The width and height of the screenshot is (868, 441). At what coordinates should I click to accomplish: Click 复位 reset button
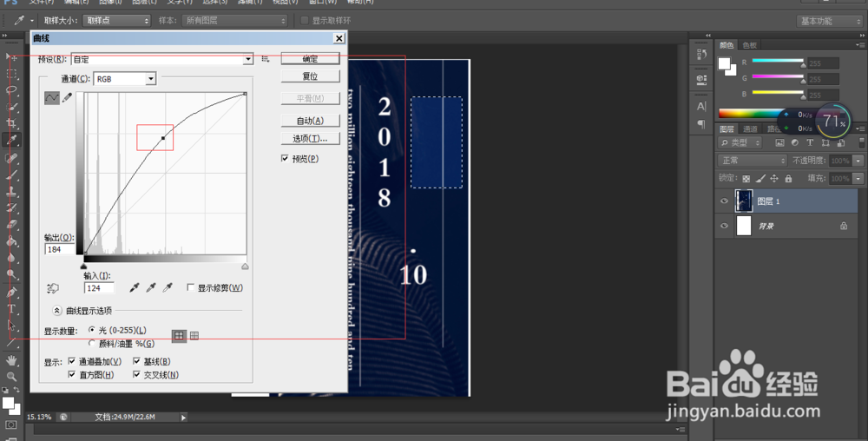click(310, 76)
